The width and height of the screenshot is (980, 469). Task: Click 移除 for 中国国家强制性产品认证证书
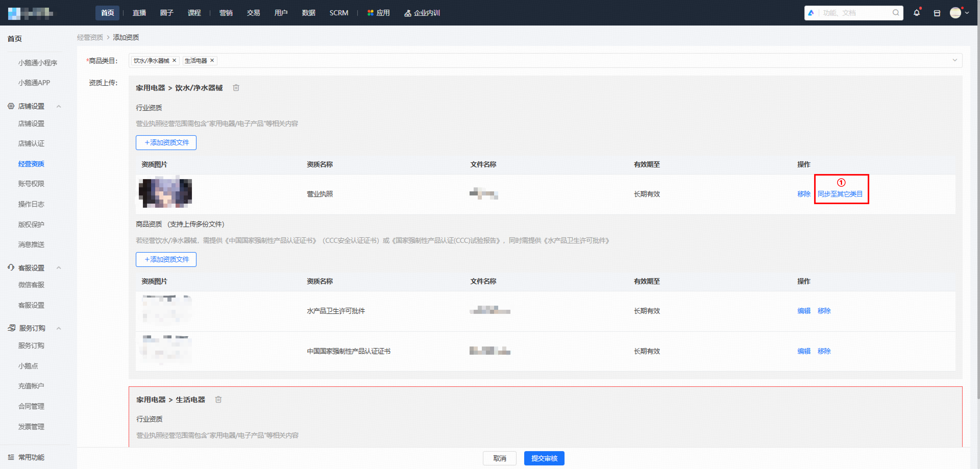(824, 351)
